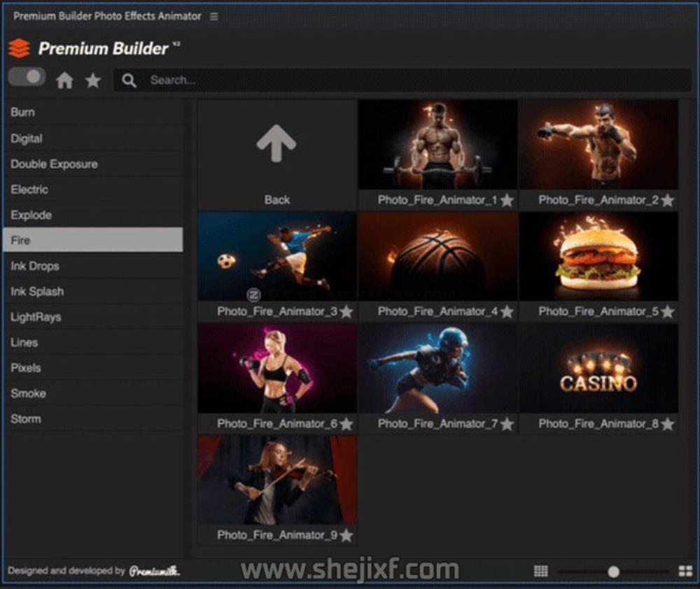700x589 pixels.
Task: Switch to small grid view icon
Action: click(540, 572)
